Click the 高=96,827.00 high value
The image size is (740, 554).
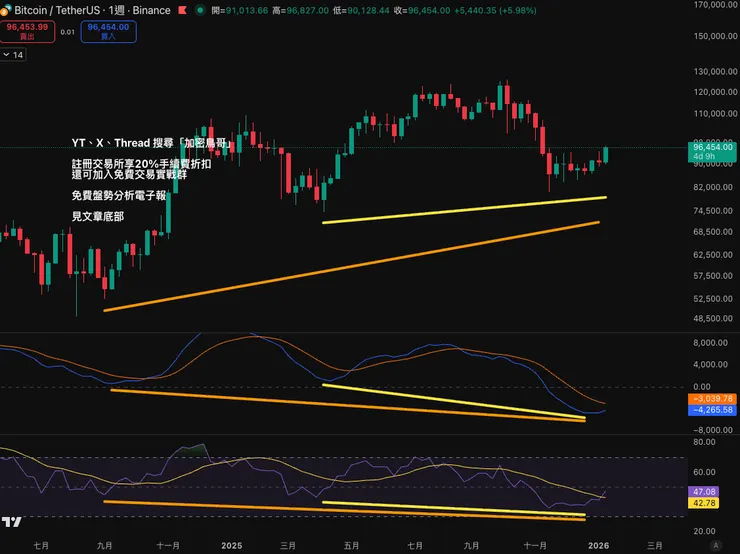pos(300,10)
